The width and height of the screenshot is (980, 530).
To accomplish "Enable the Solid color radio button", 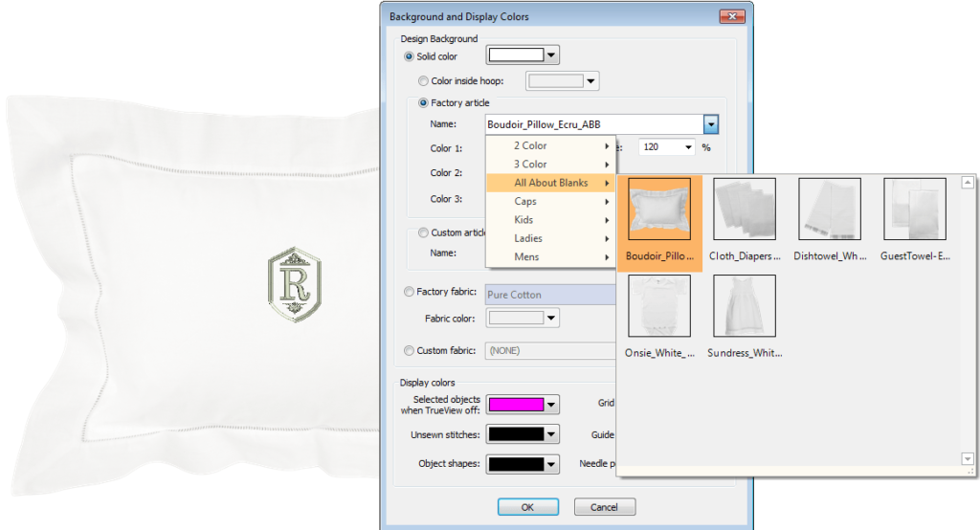I will click(x=410, y=57).
